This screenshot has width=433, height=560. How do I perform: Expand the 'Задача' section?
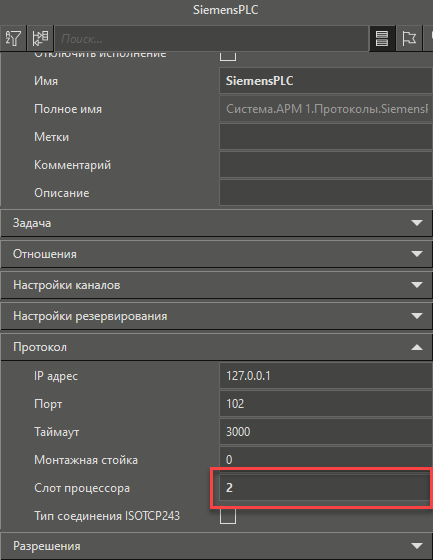pyautogui.click(x=216, y=223)
